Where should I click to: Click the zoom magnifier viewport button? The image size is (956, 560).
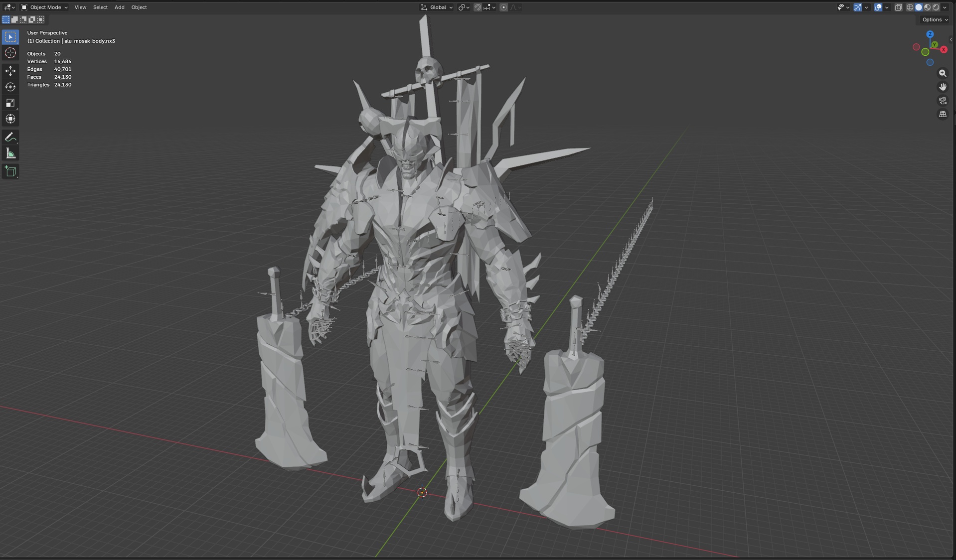(943, 73)
